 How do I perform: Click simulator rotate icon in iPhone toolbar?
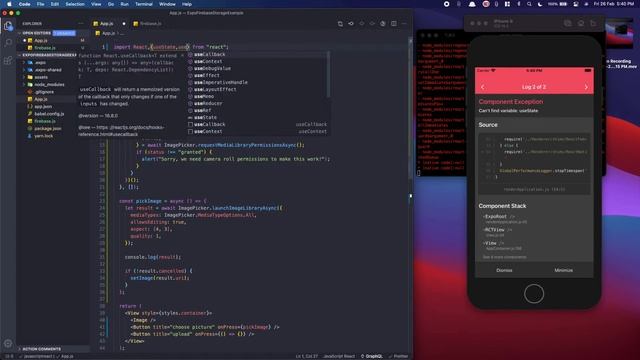(593, 23)
